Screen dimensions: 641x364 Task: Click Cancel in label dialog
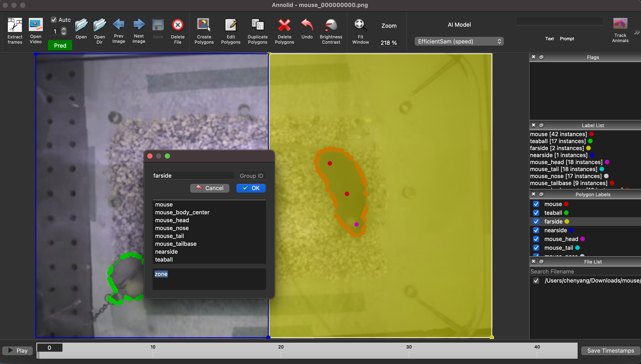click(210, 188)
